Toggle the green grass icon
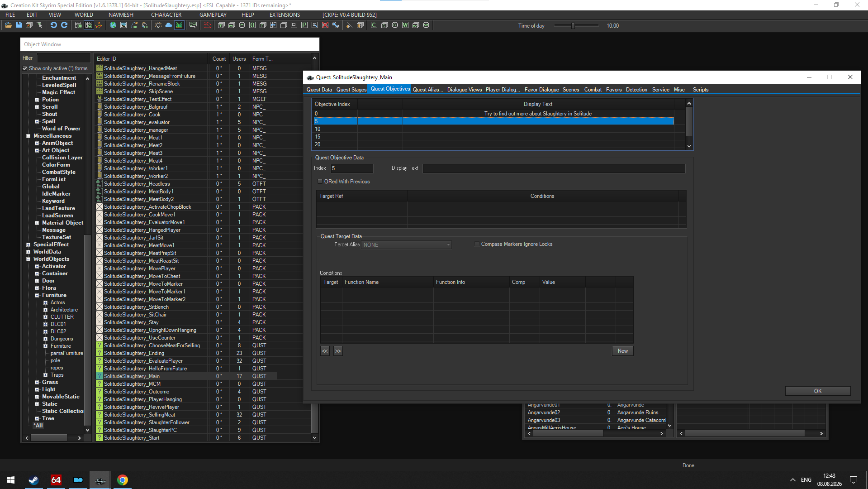 pyautogui.click(x=179, y=25)
